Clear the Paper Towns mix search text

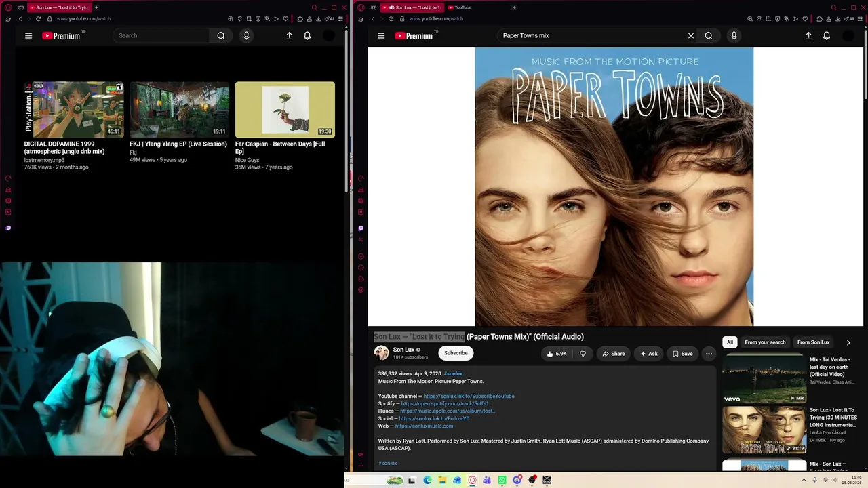[691, 36]
